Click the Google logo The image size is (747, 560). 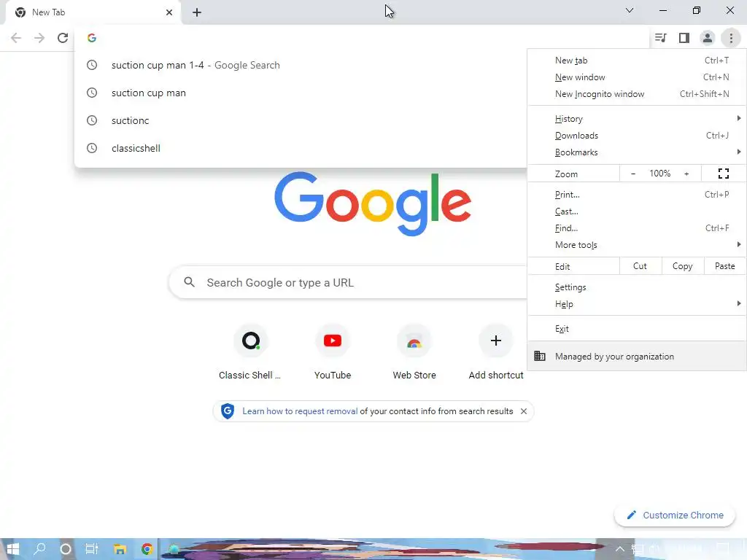(373, 204)
